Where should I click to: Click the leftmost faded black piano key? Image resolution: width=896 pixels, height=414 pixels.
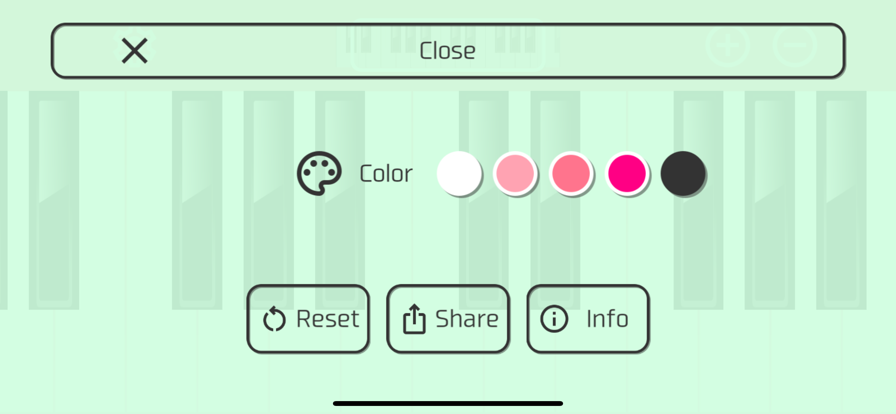coord(54,200)
